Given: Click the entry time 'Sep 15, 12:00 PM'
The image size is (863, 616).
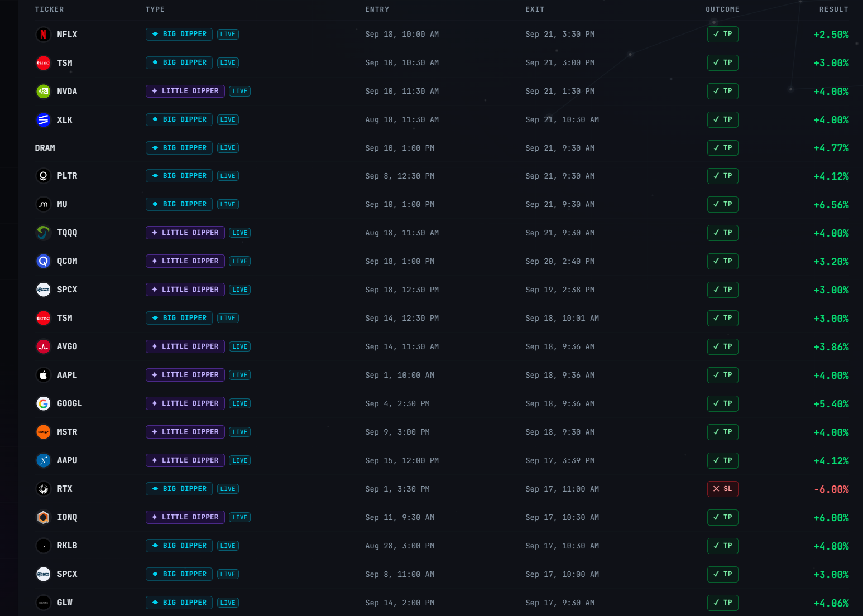Looking at the screenshot, I should [x=402, y=461].
